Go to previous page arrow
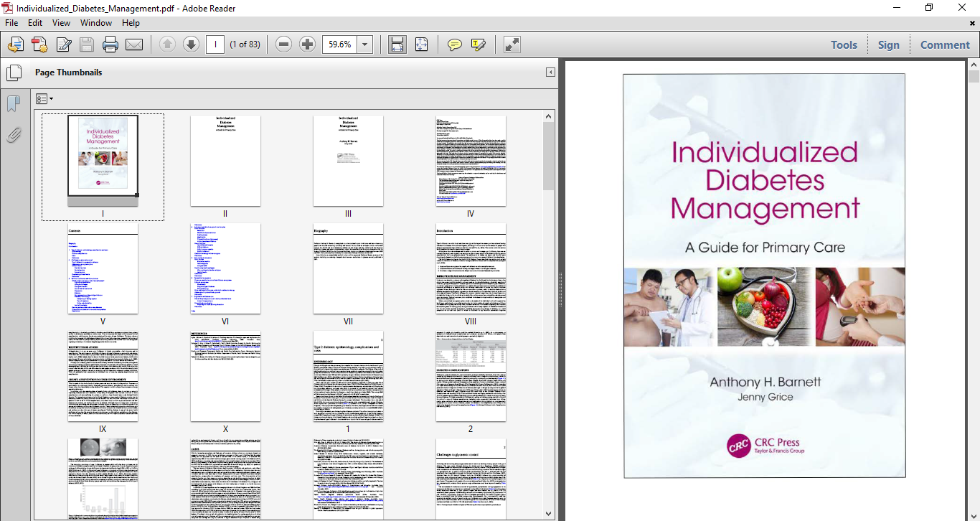Image resolution: width=980 pixels, height=521 pixels. coord(167,44)
